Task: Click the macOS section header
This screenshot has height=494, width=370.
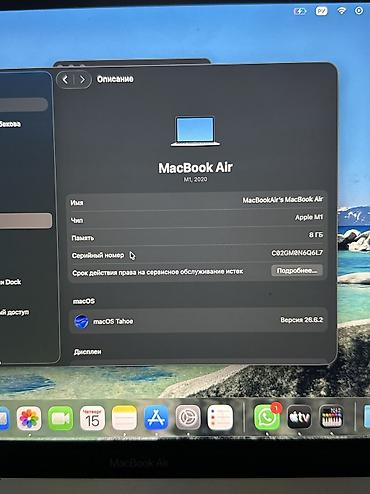Action: pos(84,301)
